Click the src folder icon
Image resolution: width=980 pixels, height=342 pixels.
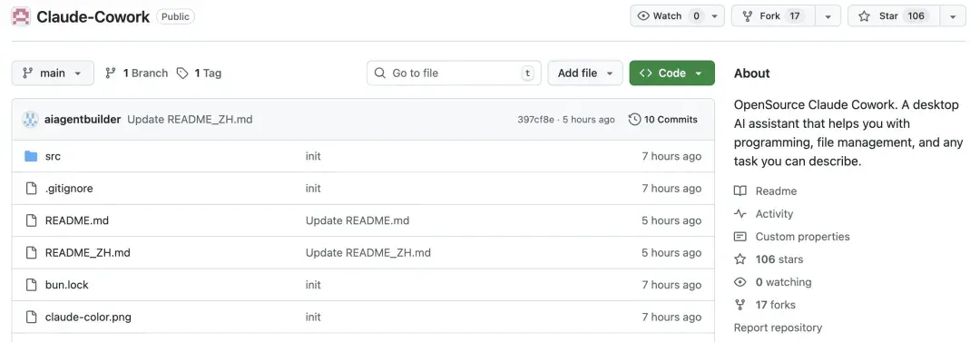pyautogui.click(x=31, y=156)
